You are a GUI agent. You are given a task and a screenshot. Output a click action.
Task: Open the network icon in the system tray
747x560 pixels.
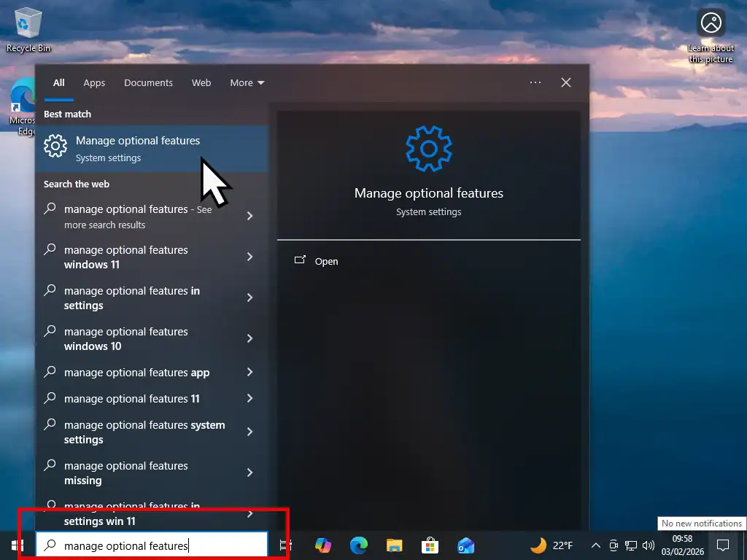coord(631,545)
